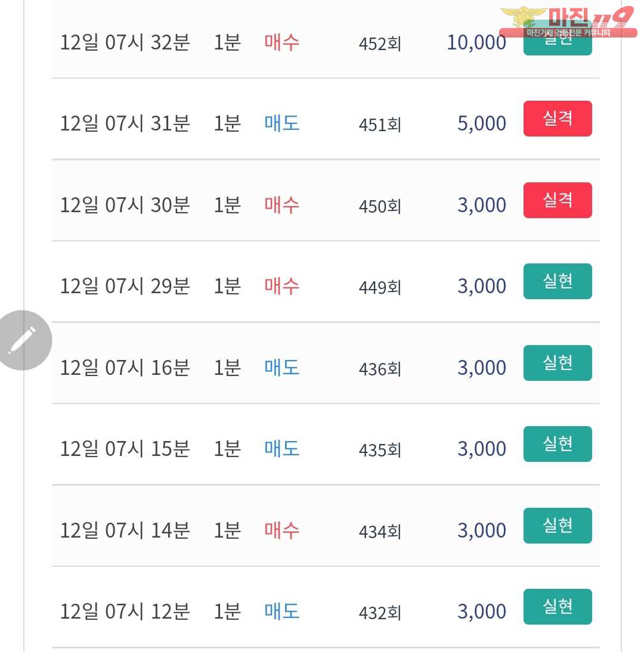Click 매수 label in the 07시 32분 row
Viewport: 644px width, 652px height.
coord(281,42)
